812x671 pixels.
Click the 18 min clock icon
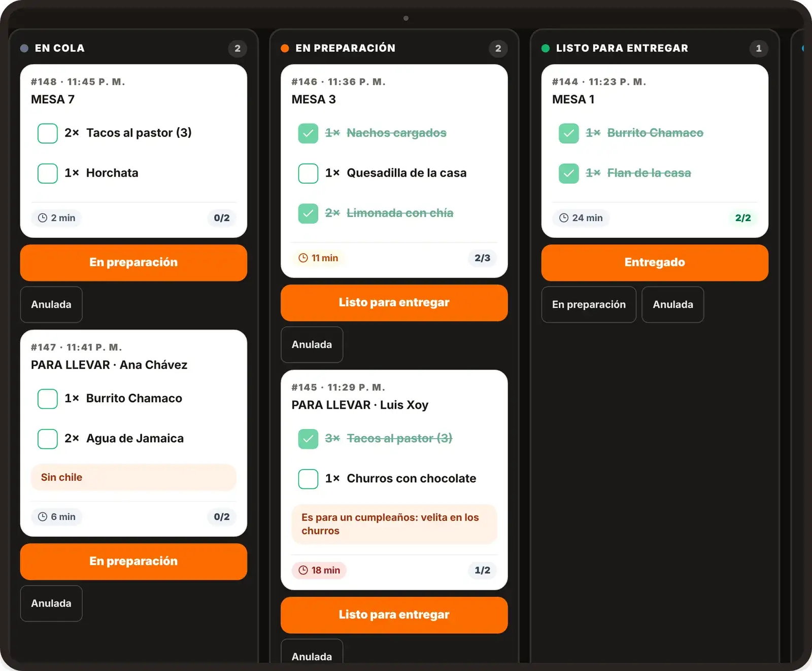(303, 570)
